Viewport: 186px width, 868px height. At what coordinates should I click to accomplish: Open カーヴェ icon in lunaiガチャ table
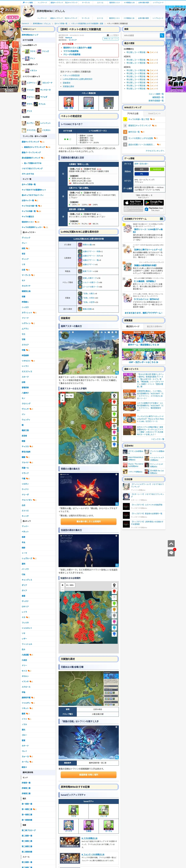(108, 825)
